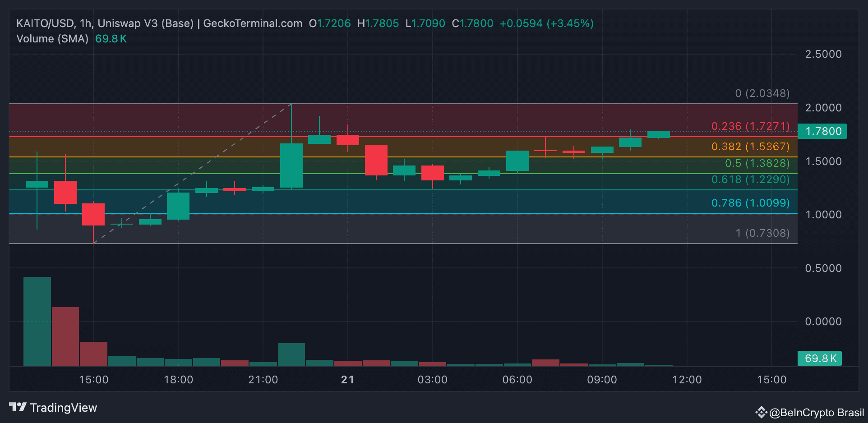Click the tallest green volume bar
This screenshot has width=868, height=423.
[x=37, y=320]
